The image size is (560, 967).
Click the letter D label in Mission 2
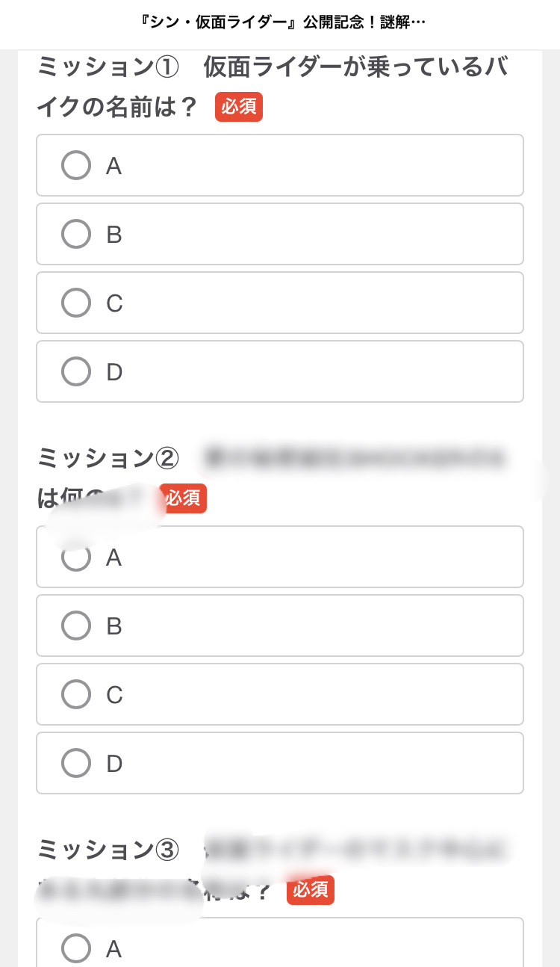click(114, 764)
